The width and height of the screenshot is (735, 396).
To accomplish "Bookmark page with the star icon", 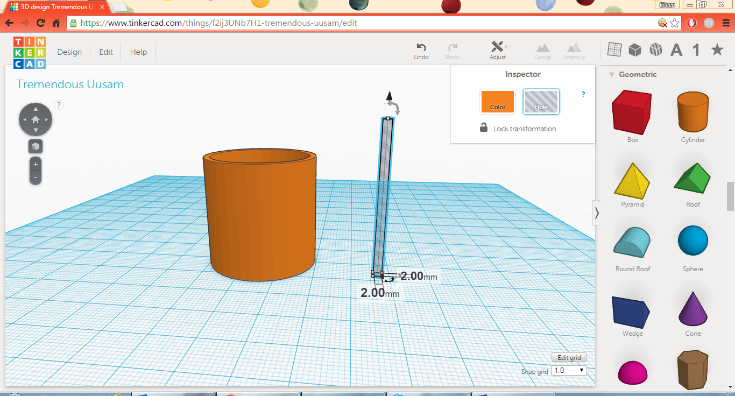I will click(x=675, y=23).
